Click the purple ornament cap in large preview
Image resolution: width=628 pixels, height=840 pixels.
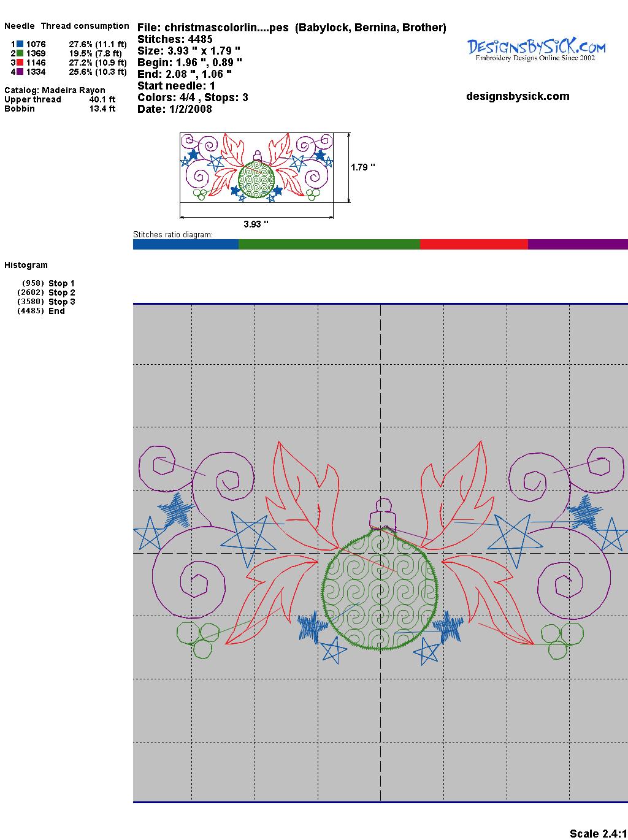click(x=383, y=513)
